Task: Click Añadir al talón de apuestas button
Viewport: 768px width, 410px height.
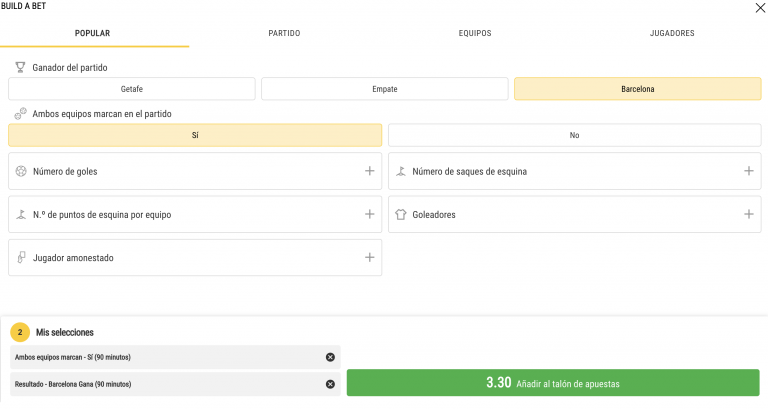Action: click(x=553, y=383)
